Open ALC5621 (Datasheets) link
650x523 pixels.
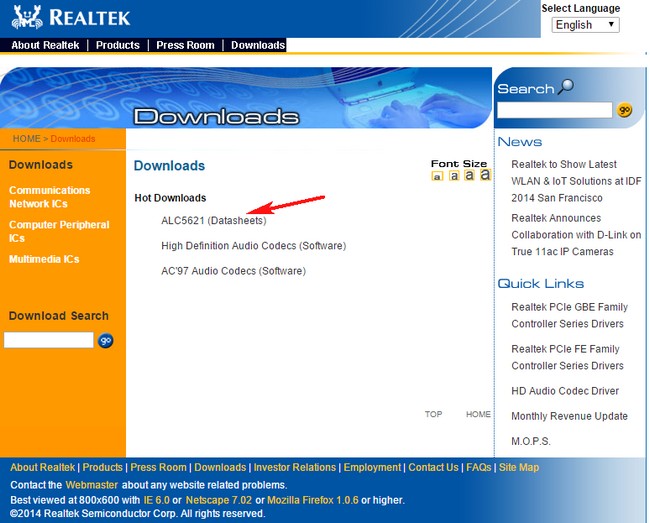pos(213,220)
